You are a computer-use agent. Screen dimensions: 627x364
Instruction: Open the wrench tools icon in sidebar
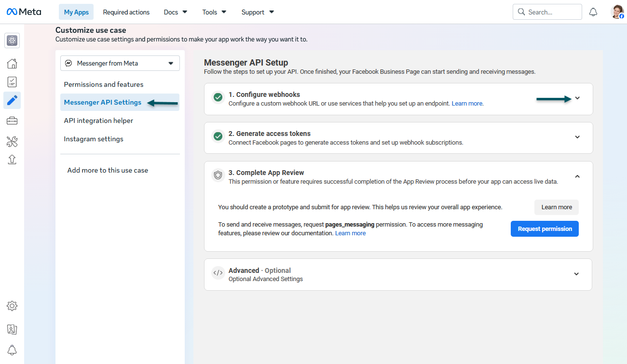point(12,141)
